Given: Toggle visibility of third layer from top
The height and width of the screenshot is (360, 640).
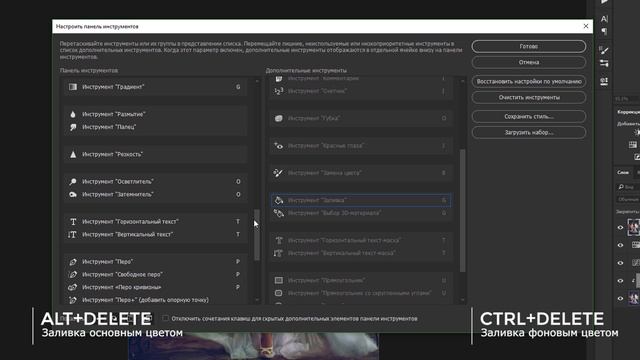Looking at the screenshot, I should click(620, 263).
